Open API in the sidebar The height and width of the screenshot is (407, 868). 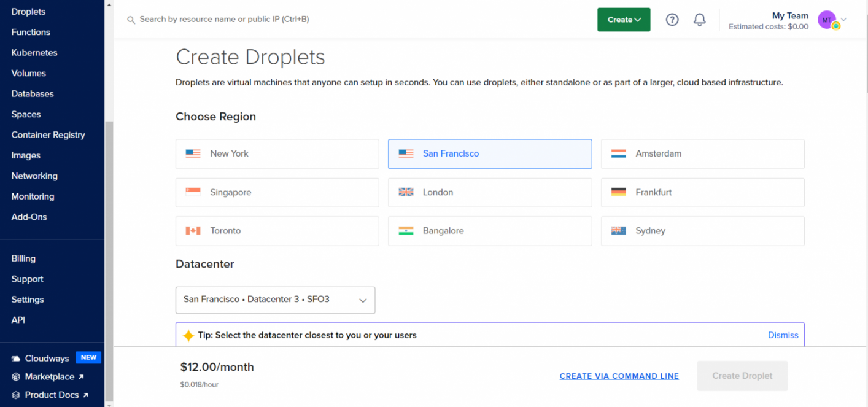click(18, 320)
